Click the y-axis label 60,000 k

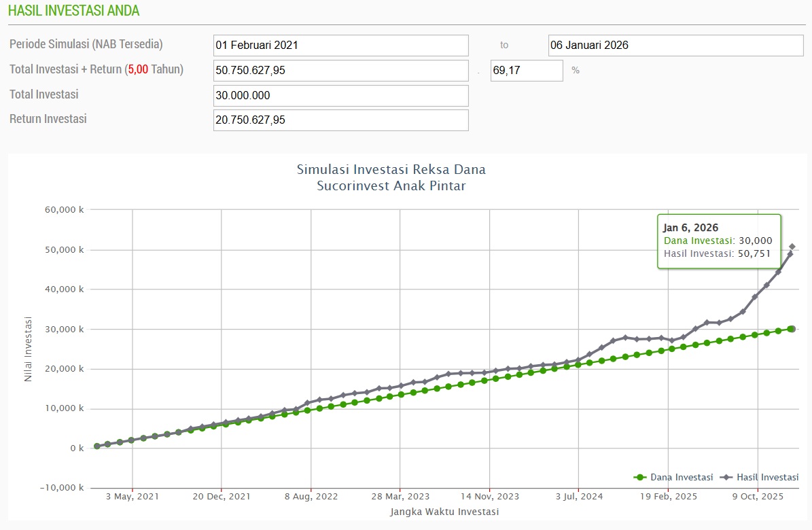[65, 210]
